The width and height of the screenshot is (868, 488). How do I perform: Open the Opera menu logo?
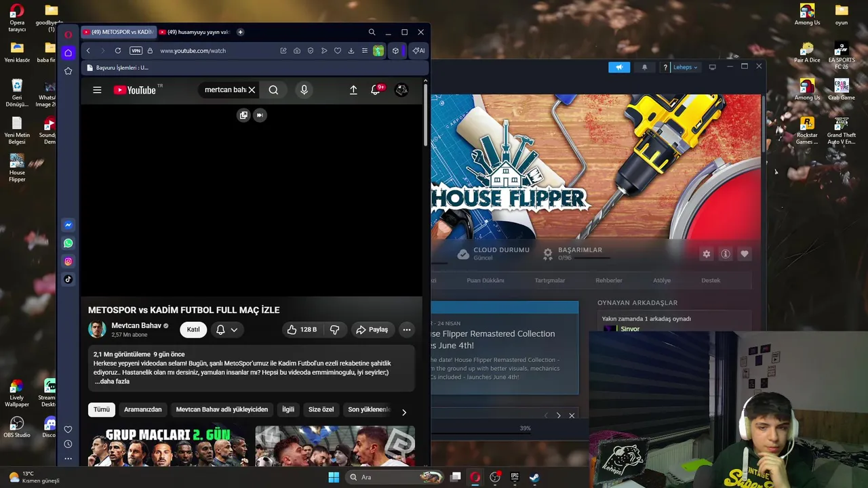68,34
